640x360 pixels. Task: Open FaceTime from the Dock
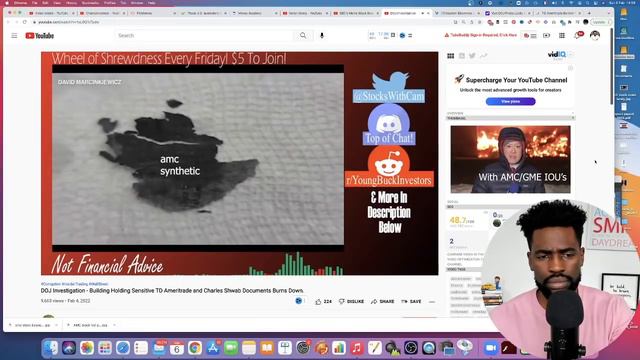pyautogui.click(x=231, y=348)
